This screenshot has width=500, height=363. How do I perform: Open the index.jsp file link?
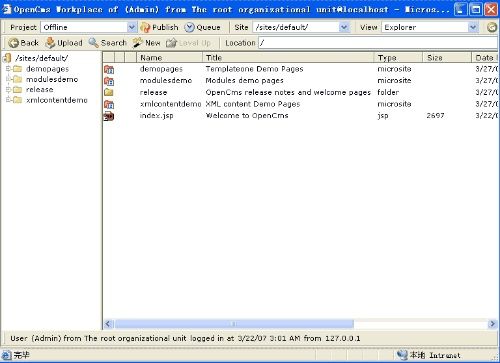coord(156,116)
